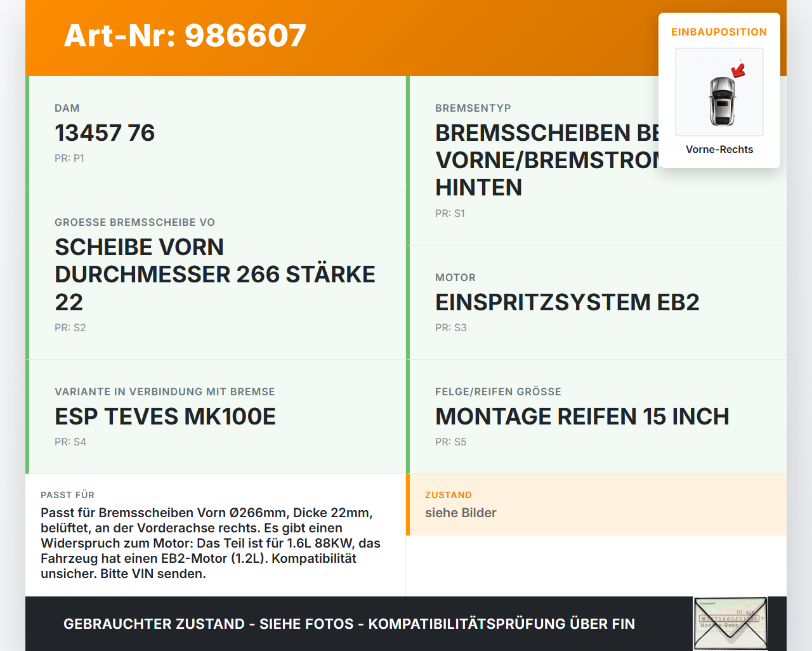Click the "PR: S1" code under Bremsentyp
The height and width of the screenshot is (651, 812).
450,214
